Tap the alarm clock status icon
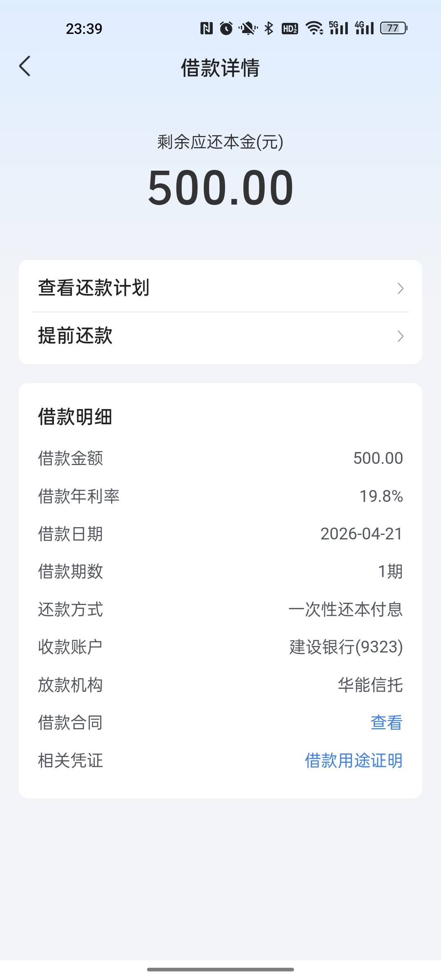Image resolution: width=441 pixels, height=980 pixels. (x=226, y=28)
